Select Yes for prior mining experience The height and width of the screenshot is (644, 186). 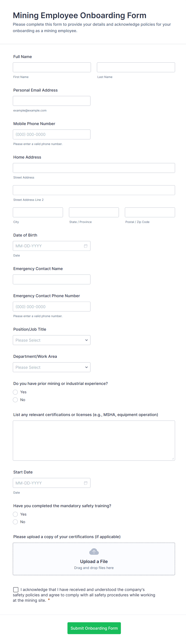click(15, 392)
